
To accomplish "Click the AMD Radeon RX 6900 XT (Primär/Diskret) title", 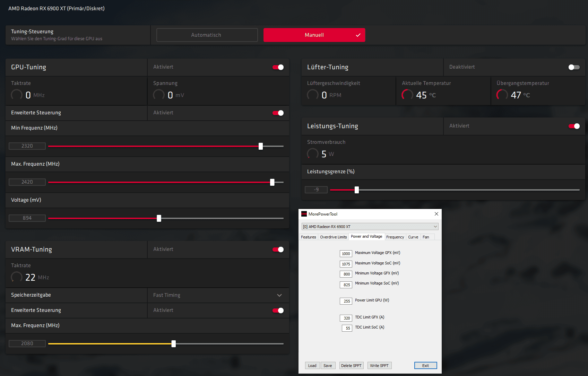I will point(57,8).
